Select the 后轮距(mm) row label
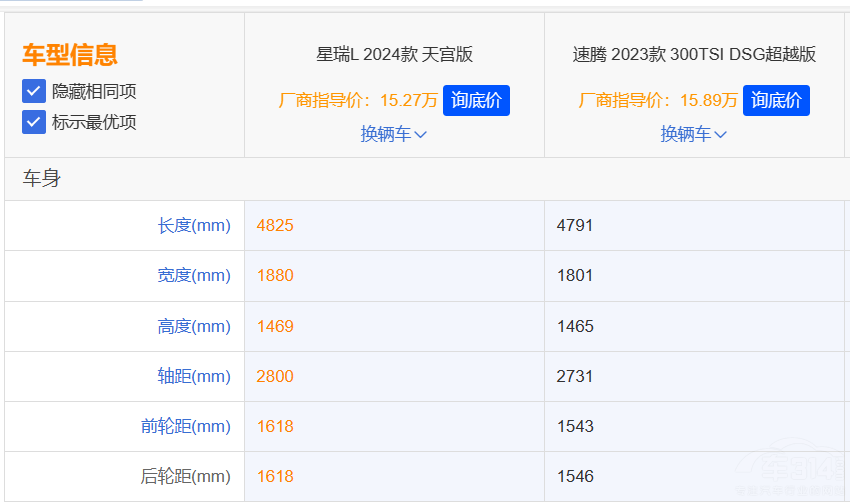Viewport: 850px width, 502px height. pos(186,476)
